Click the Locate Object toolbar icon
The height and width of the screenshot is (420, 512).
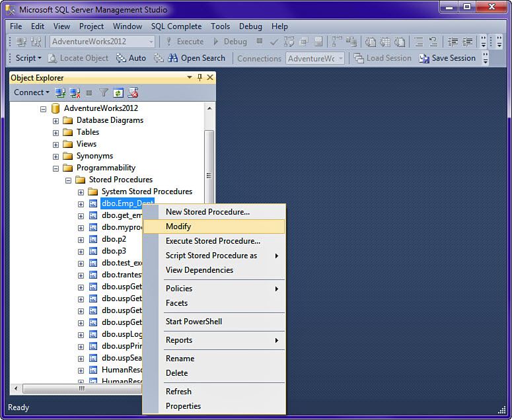(x=52, y=58)
